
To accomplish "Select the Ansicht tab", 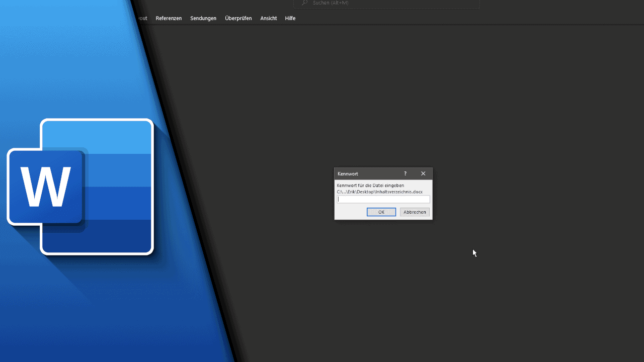I will pos(269,18).
